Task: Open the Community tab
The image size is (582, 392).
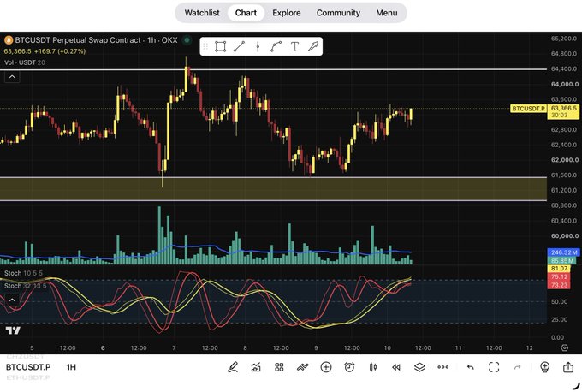Action: tap(338, 13)
